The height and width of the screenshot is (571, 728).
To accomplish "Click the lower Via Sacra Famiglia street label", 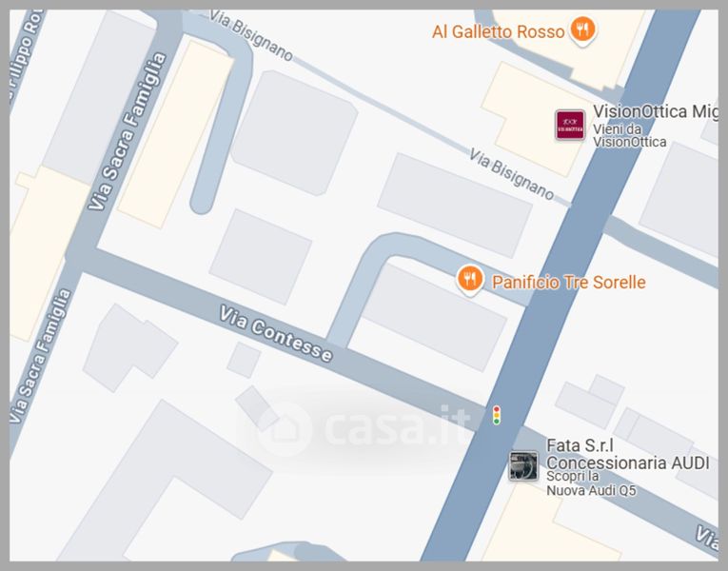I will pos(41,356).
